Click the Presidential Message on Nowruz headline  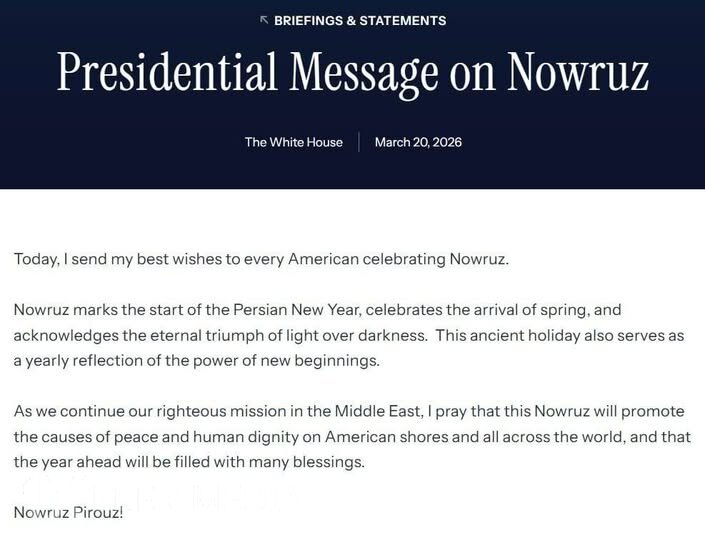[352, 73]
